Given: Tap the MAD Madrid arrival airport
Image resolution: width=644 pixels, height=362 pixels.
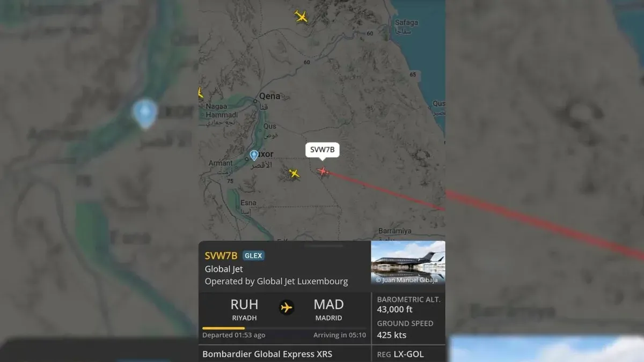Looking at the screenshot, I should 328,309.
